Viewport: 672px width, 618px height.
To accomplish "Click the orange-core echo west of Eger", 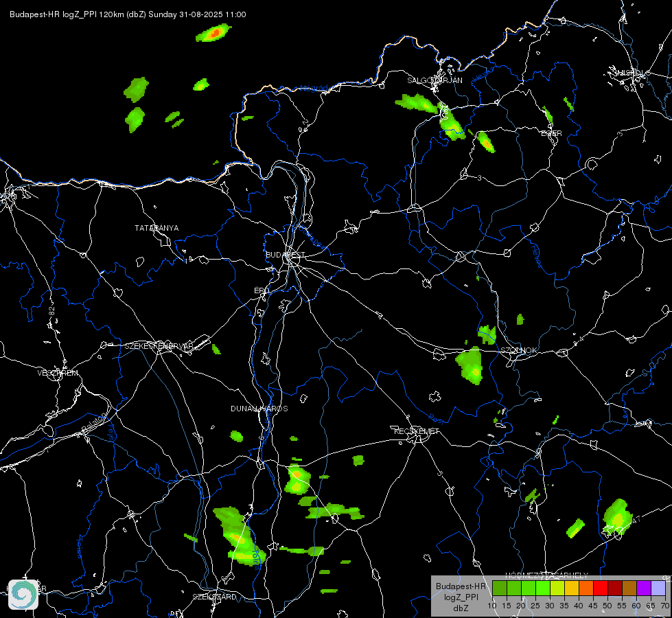I will pyautogui.click(x=485, y=142).
